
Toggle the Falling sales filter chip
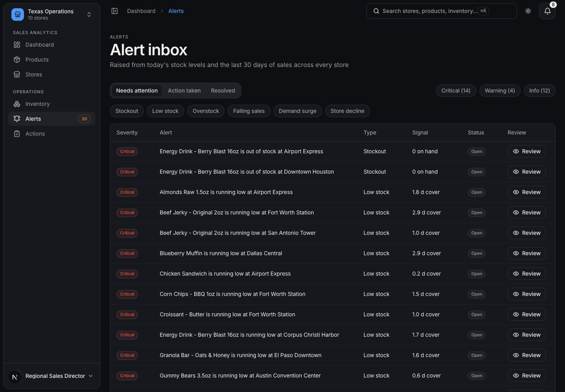[249, 111]
